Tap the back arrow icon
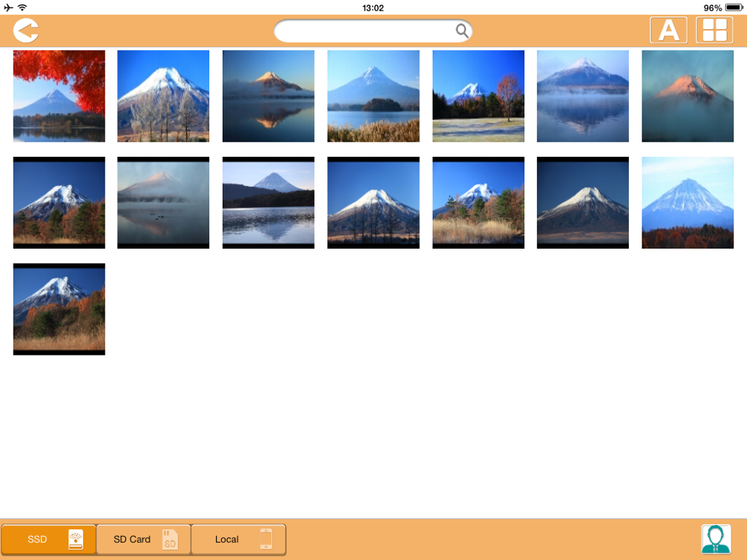The height and width of the screenshot is (560, 747). pos(25,31)
